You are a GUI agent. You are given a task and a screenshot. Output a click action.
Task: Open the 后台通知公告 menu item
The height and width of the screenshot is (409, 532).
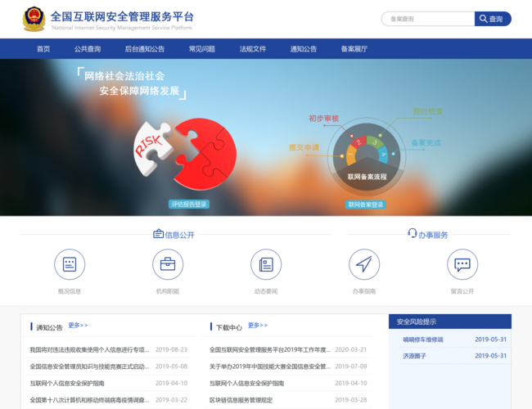coord(145,49)
